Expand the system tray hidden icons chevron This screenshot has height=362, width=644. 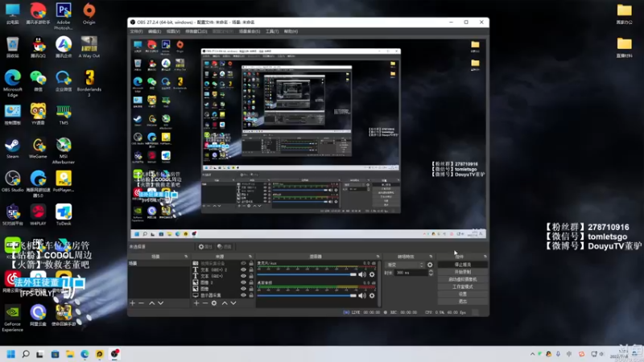click(532, 354)
